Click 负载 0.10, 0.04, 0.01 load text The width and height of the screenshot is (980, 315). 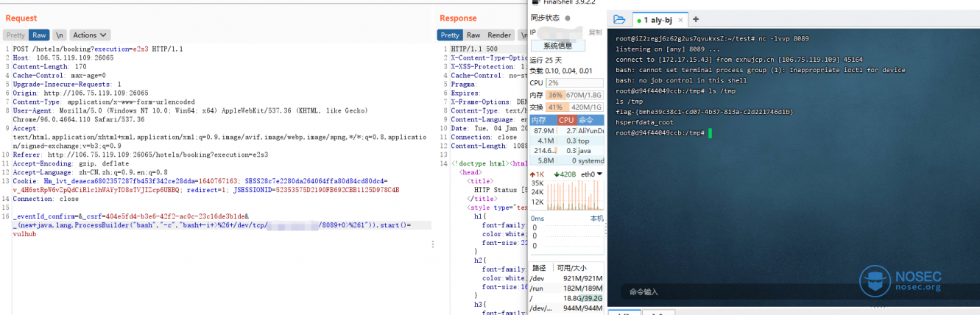[561, 71]
